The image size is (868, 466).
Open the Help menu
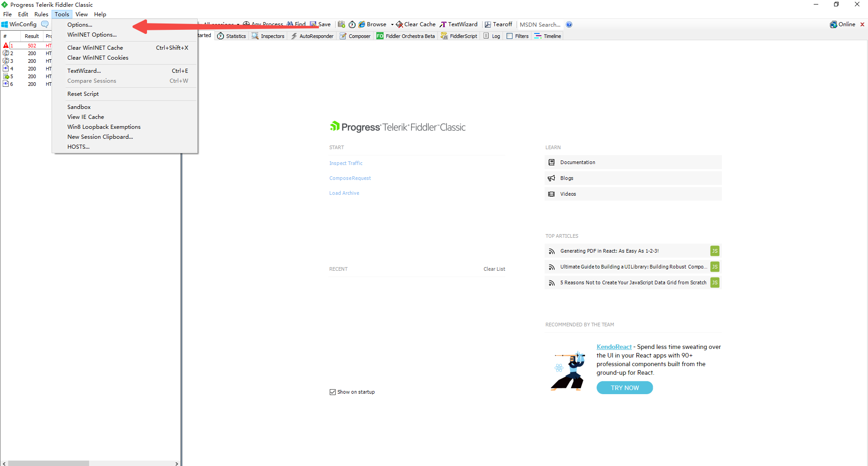point(100,14)
